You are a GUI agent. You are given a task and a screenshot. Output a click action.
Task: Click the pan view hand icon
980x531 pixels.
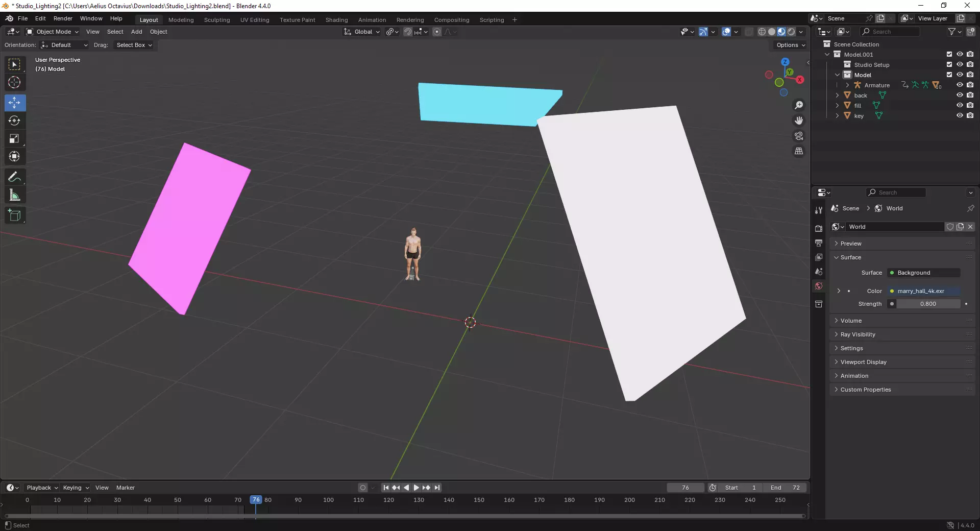click(799, 120)
